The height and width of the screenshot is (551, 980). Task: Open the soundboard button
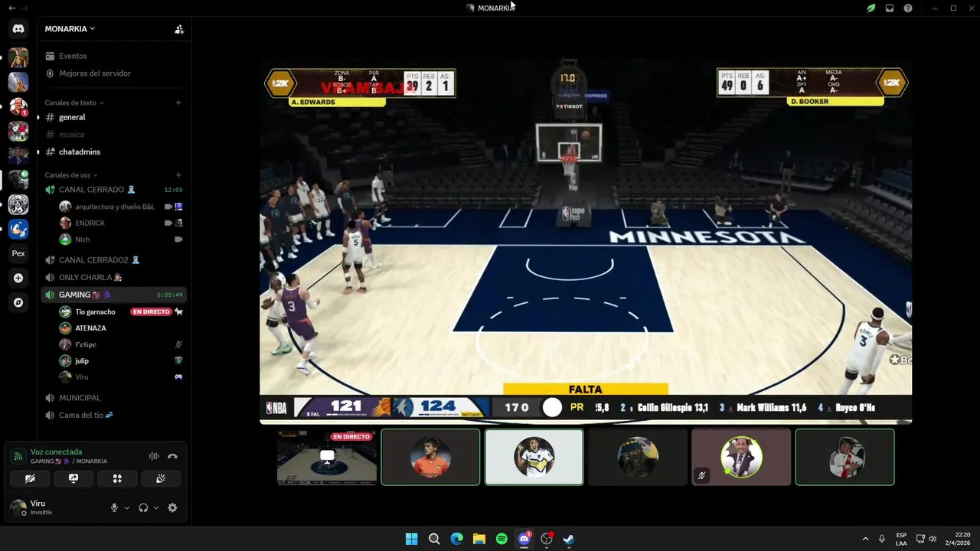(x=161, y=478)
